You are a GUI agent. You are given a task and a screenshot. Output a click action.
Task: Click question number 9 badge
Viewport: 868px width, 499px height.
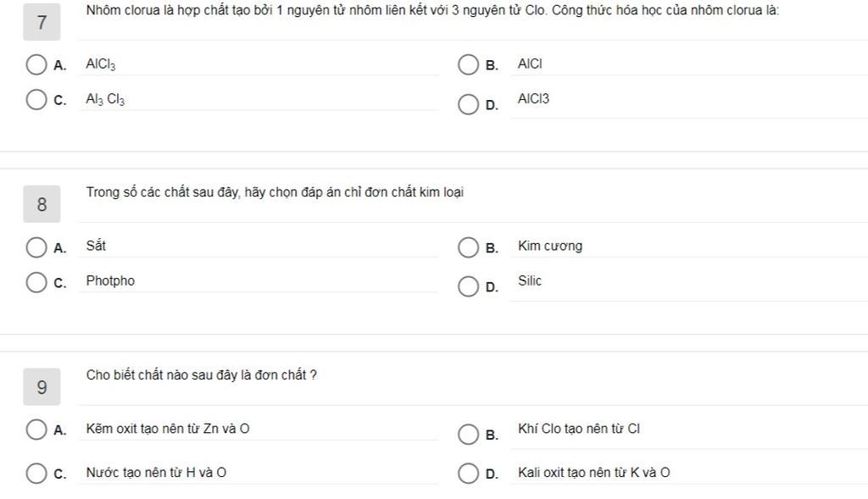click(x=42, y=387)
